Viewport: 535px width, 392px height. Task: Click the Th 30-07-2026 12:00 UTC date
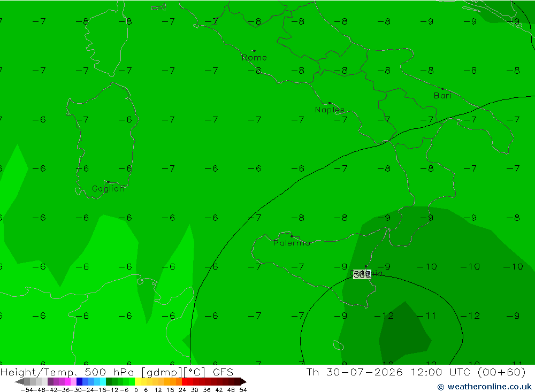tap(416, 372)
